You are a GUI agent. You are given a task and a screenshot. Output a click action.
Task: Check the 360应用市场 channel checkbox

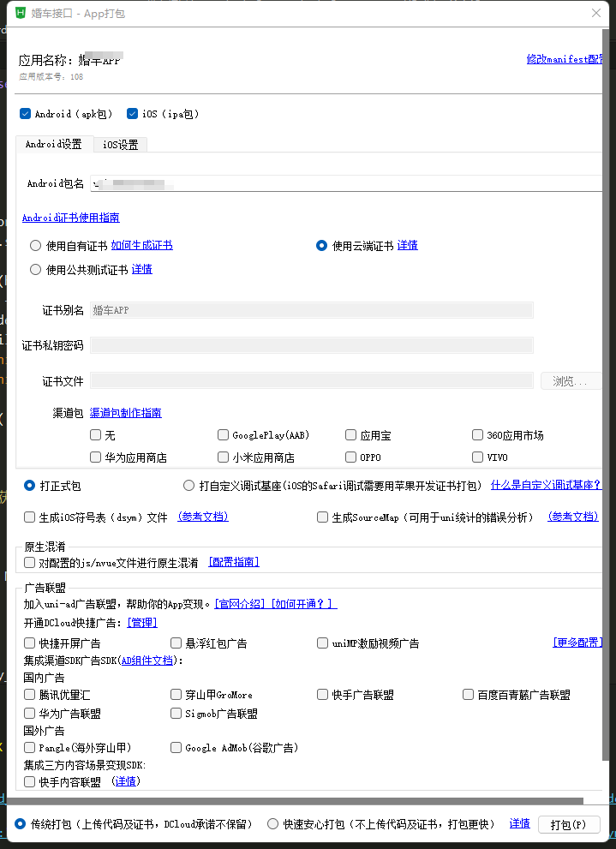click(x=477, y=434)
